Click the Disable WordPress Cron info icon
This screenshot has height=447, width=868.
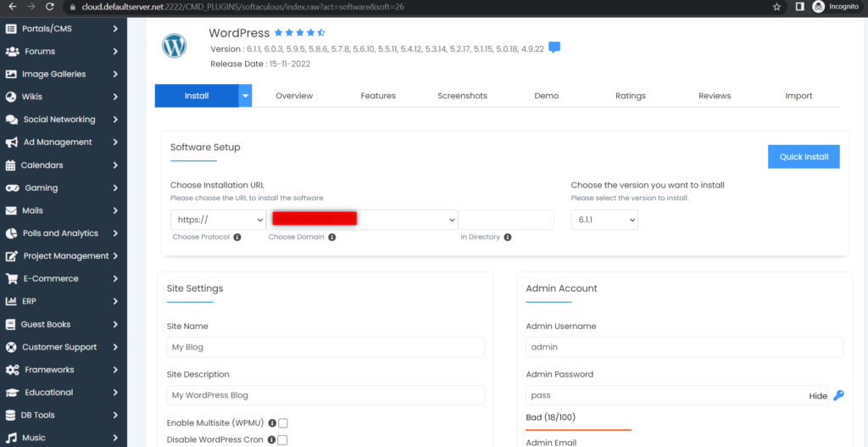tap(272, 440)
